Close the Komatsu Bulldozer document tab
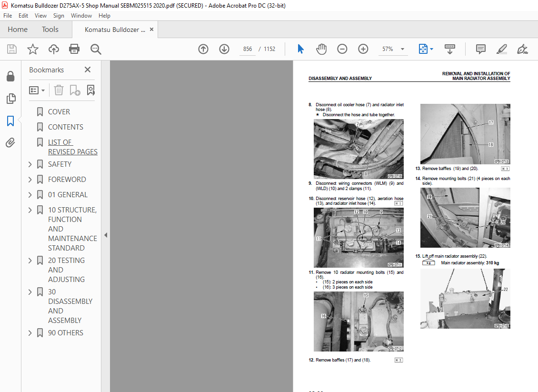The image size is (538, 392). [x=151, y=30]
